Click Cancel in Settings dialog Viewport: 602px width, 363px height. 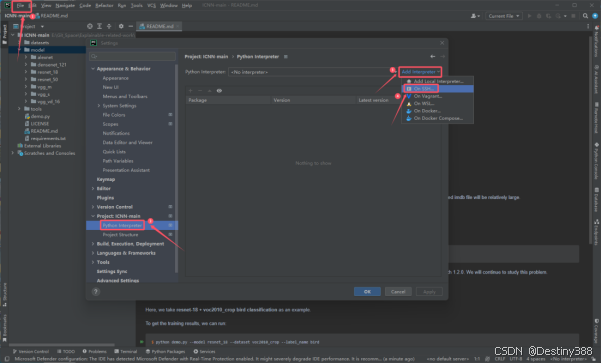398,292
